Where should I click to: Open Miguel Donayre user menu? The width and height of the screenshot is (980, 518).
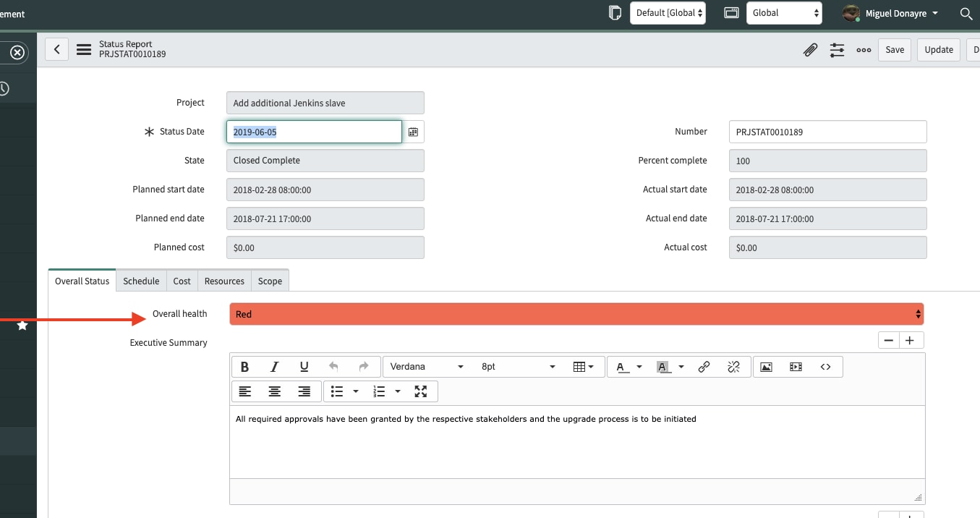point(891,13)
